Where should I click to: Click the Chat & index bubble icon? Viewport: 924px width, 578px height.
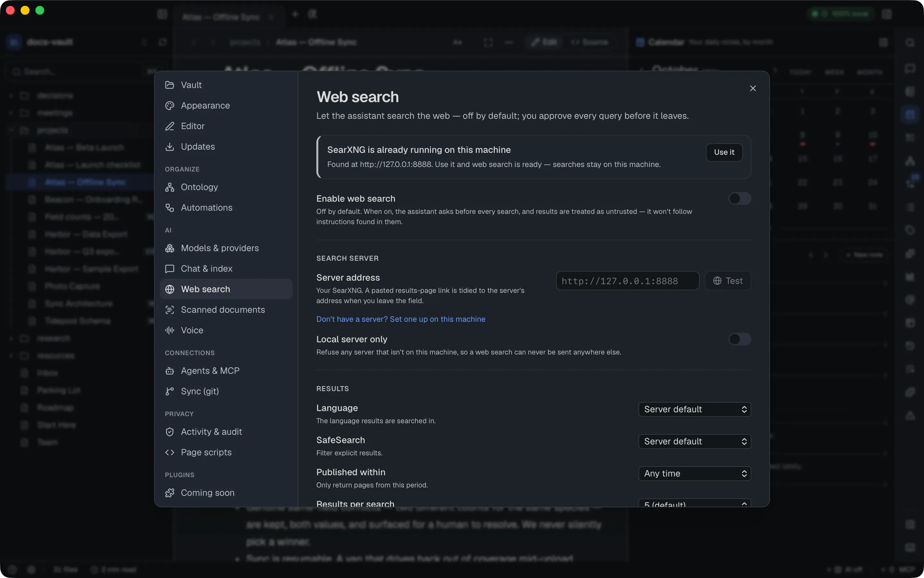(x=169, y=269)
